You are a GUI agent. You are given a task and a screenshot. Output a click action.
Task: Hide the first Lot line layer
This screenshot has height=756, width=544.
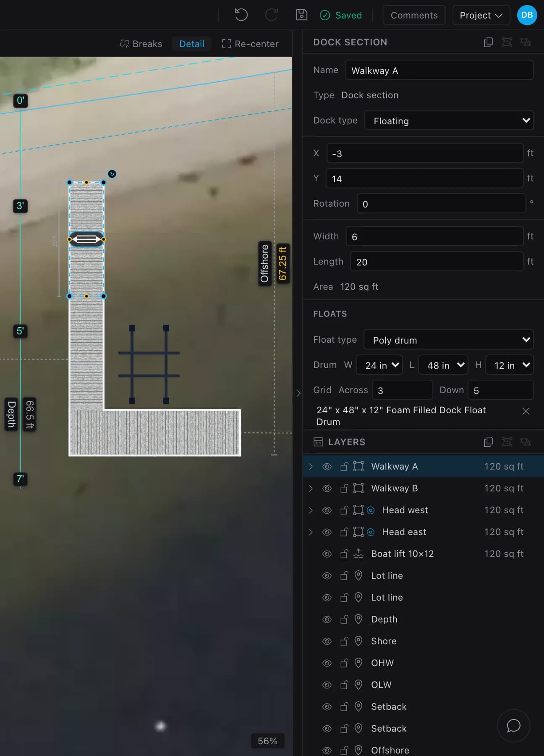[327, 575]
